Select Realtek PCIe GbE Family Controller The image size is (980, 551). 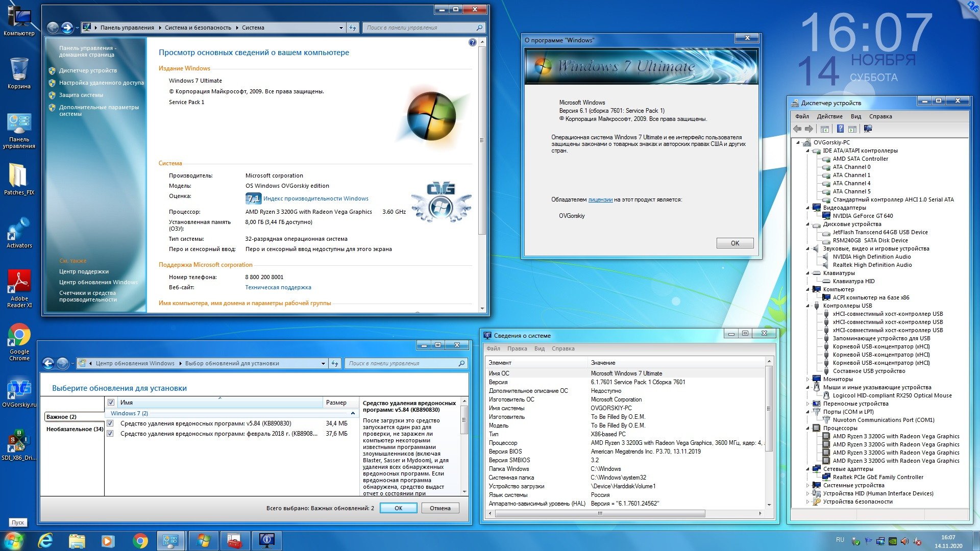[878, 478]
